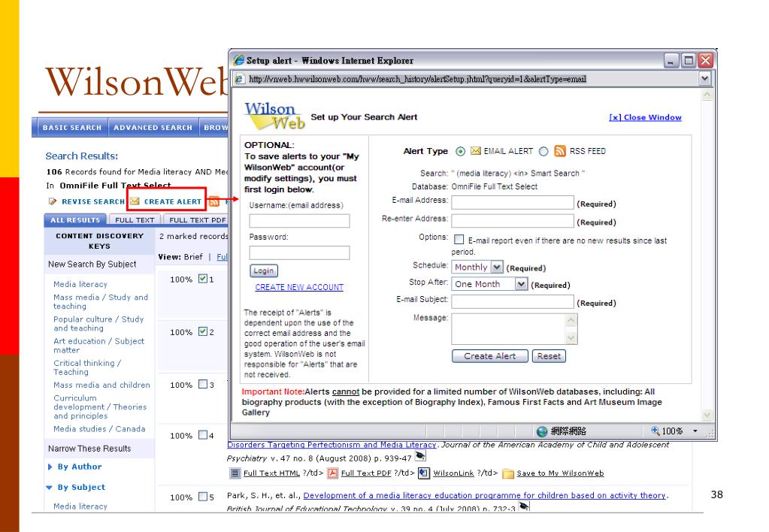769x532 pixels.
Task: Click the Email Alert envelope icon in the popup
Action: pos(475,151)
